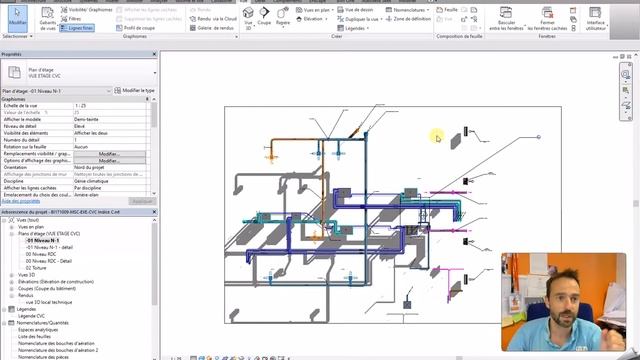Select 02 Toiture view

tap(36, 268)
